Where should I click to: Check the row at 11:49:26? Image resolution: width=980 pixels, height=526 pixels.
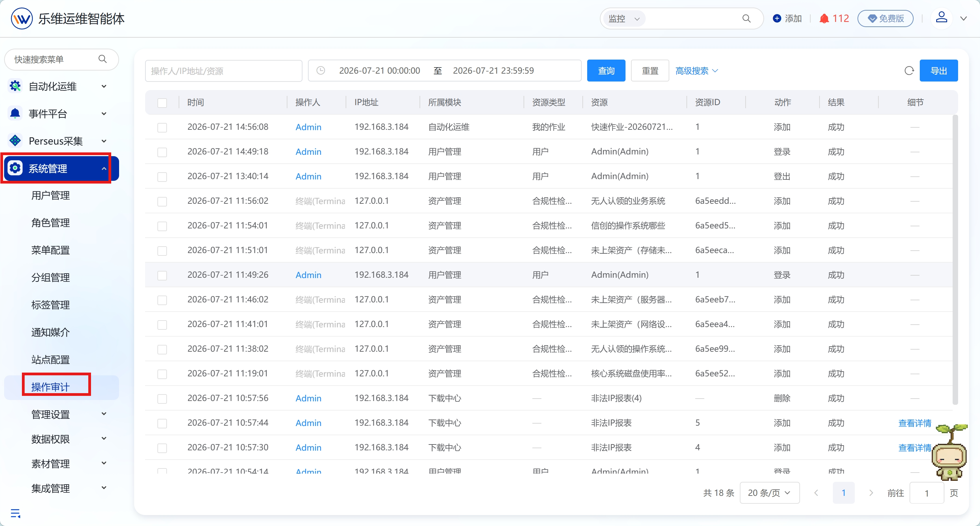click(162, 275)
